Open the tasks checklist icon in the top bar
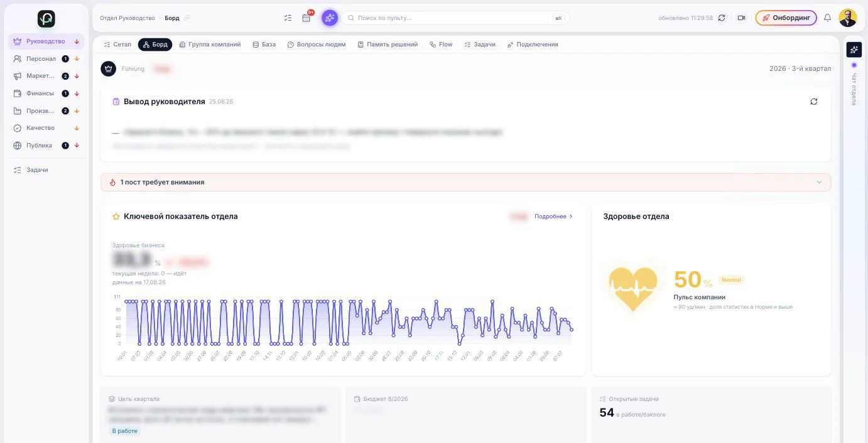Image resolution: width=868 pixels, height=443 pixels. [x=288, y=18]
